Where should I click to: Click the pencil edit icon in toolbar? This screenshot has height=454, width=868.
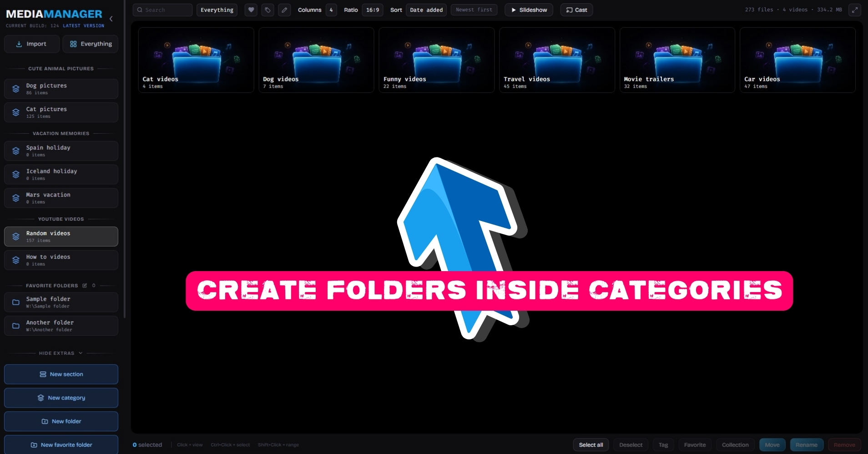(284, 10)
